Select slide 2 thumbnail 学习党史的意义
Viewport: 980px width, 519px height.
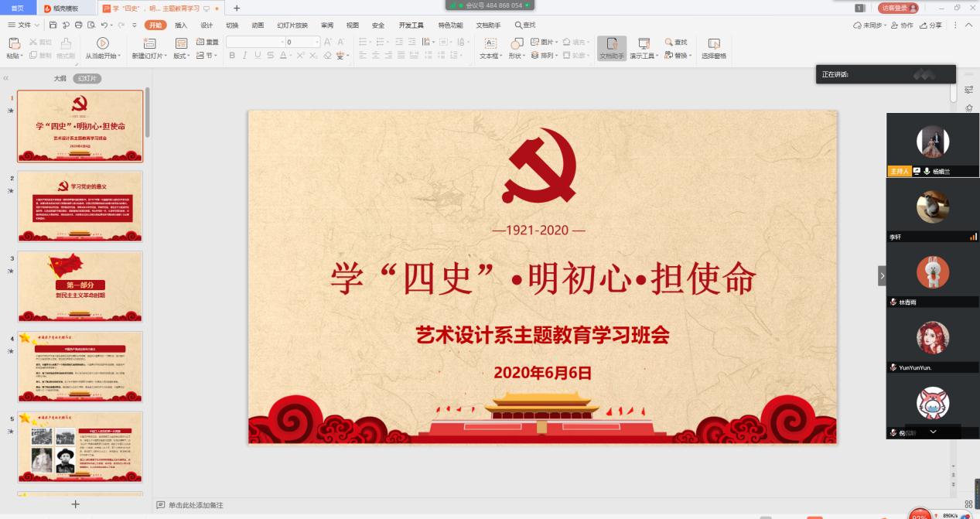[x=80, y=207]
